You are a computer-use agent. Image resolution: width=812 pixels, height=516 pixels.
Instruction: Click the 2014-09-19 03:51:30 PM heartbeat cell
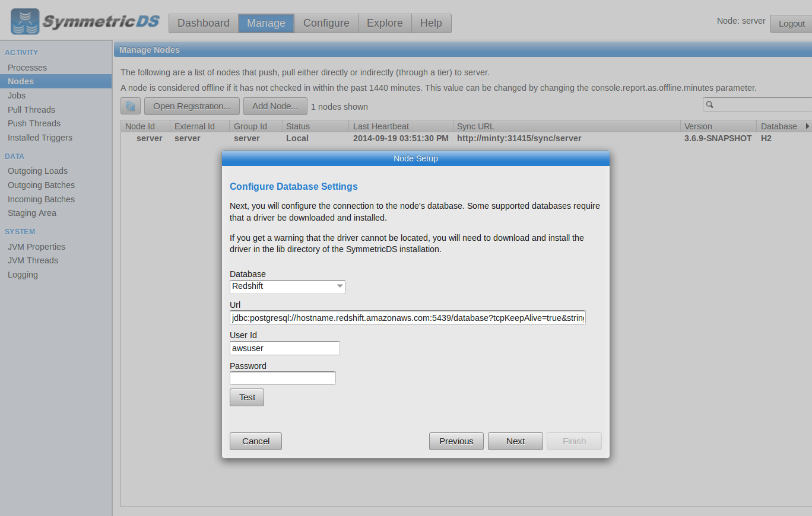pyautogui.click(x=401, y=138)
